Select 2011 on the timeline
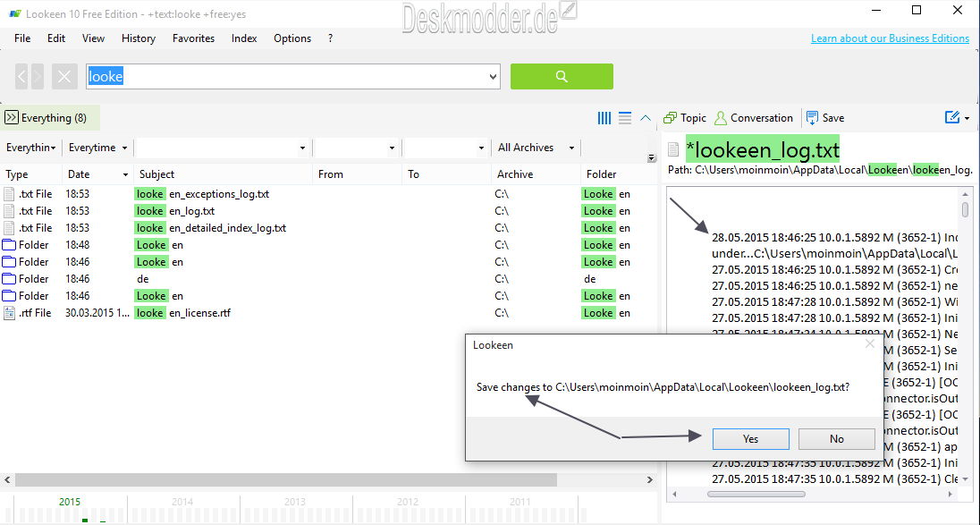 [x=520, y=502]
